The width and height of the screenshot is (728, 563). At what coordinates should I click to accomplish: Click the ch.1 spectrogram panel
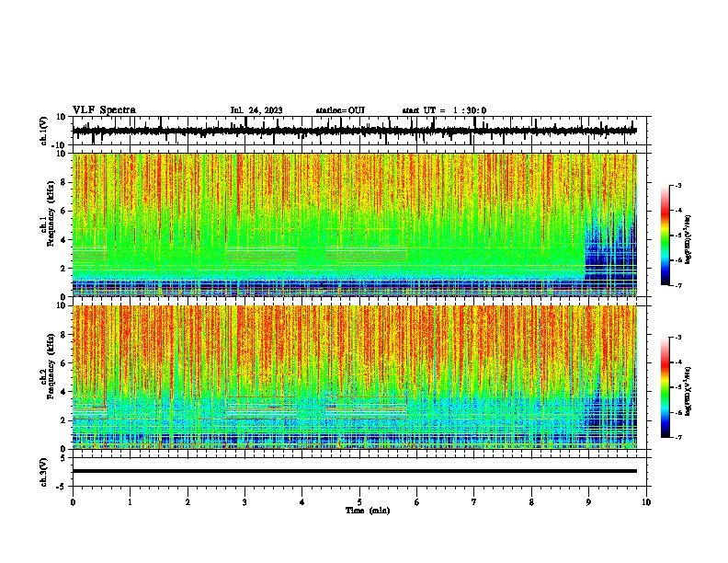(x=355, y=224)
